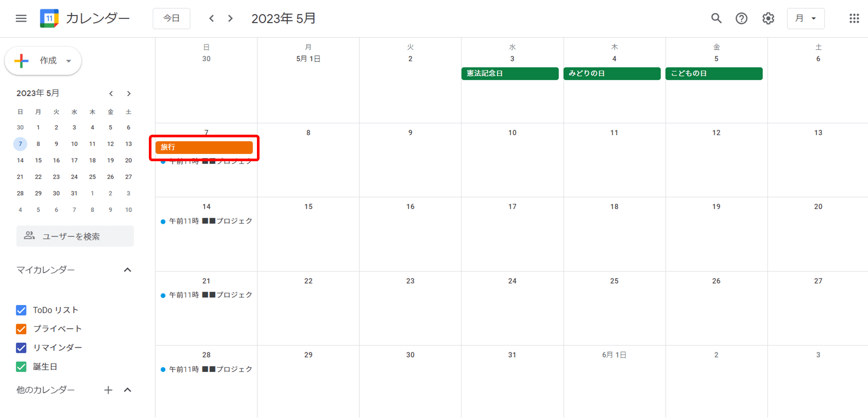The image size is (868, 418).
Task: Open calendar search
Action: pyautogui.click(x=716, y=18)
